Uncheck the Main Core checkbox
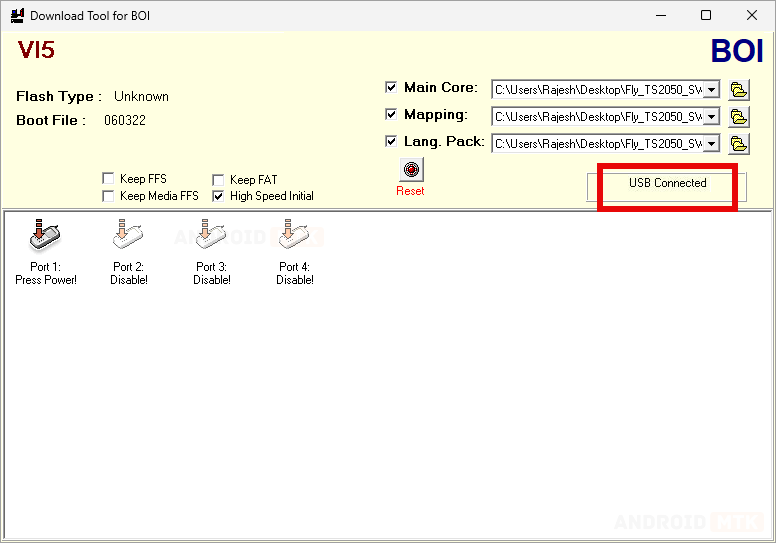Image resolution: width=776 pixels, height=543 pixels. click(392, 88)
